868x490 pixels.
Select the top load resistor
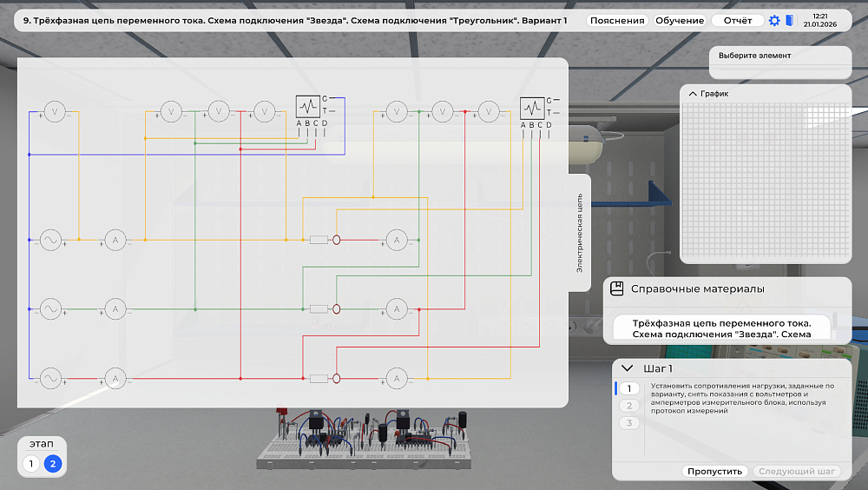click(319, 240)
